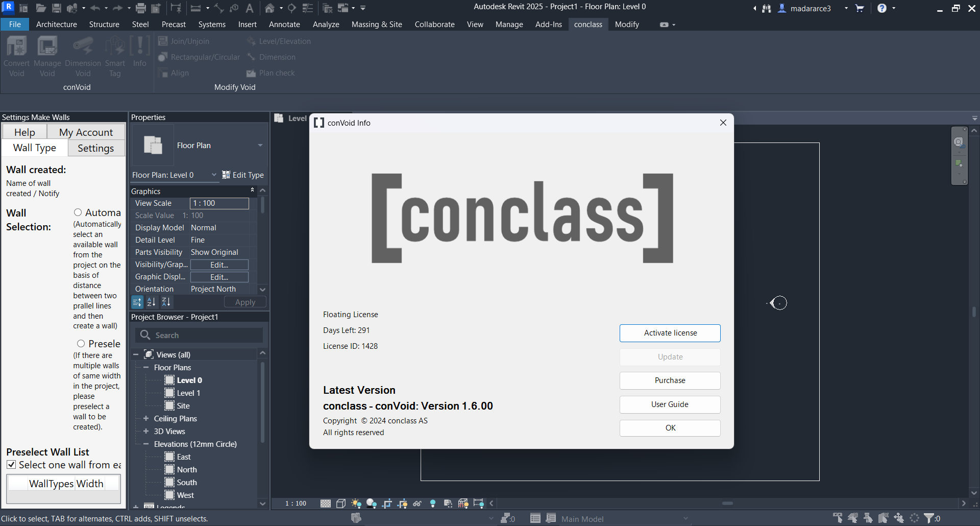Click the Undo arrow icon
Screen dimensions: 980x526
pos(95,8)
